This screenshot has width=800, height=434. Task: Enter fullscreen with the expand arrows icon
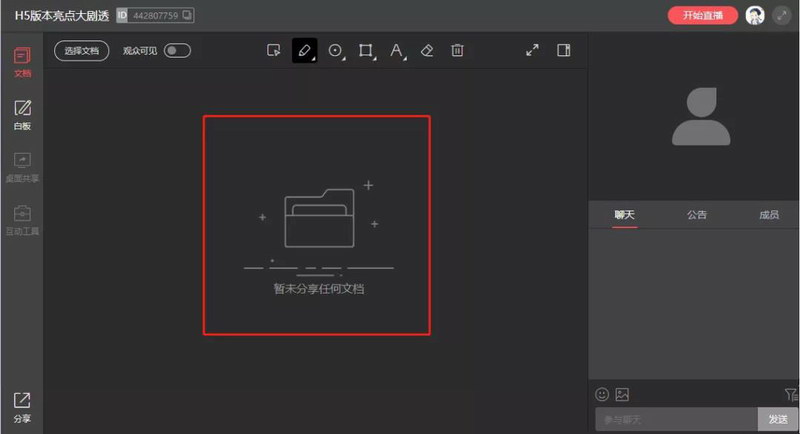[533, 50]
